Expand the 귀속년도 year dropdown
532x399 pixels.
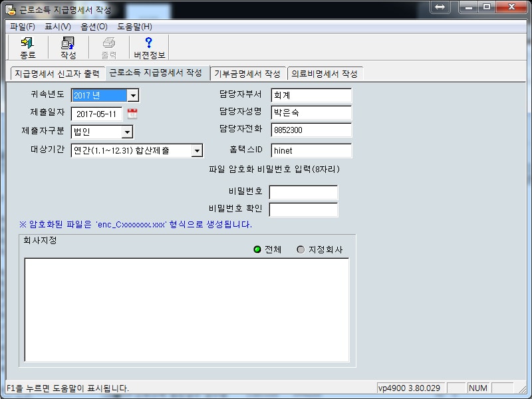[132, 96]
